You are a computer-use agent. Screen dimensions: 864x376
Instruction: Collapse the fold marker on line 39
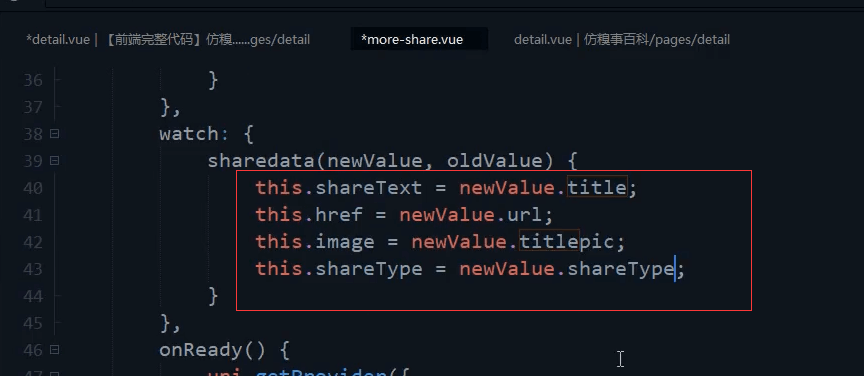pos(54,161)
